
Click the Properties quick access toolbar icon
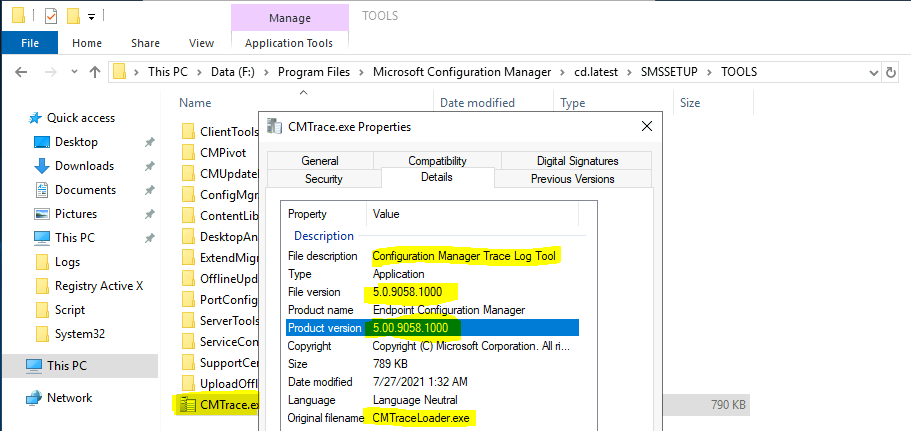(51, 16)
